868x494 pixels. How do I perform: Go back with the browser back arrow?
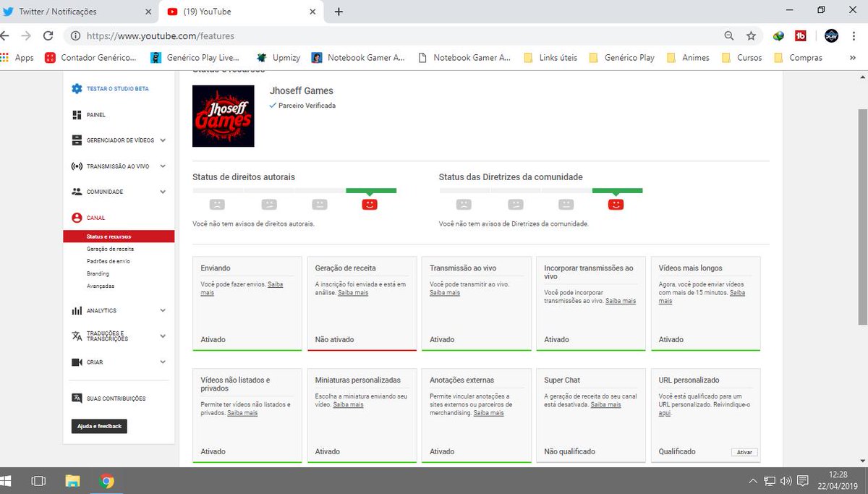[5, 35]
